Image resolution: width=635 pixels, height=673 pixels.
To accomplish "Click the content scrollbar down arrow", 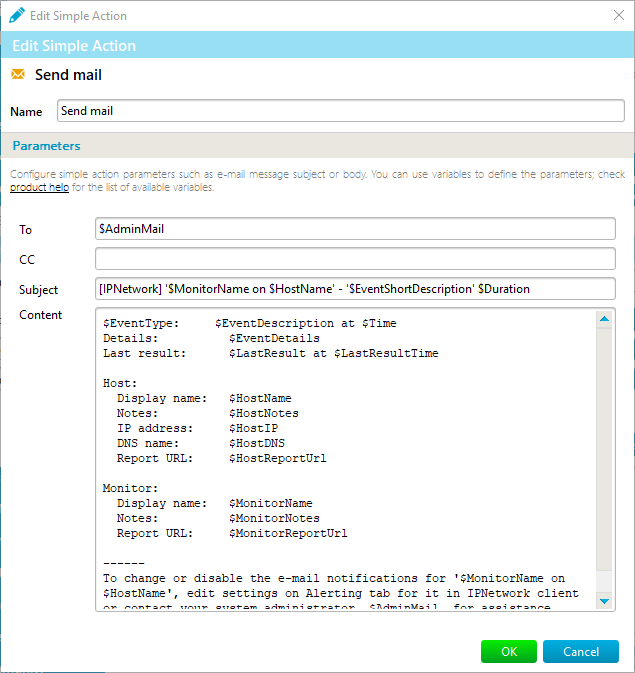I will 605,601.
